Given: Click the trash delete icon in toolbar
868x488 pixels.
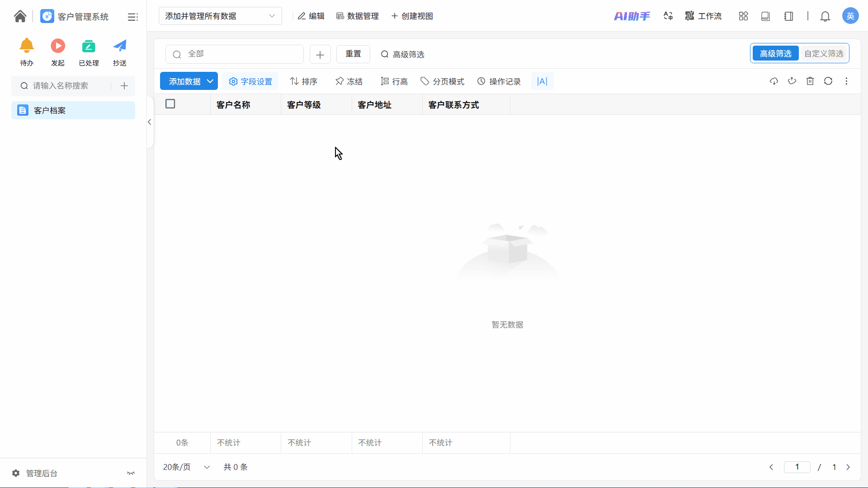Looking at the screenshot, I should tap(810, 81).
